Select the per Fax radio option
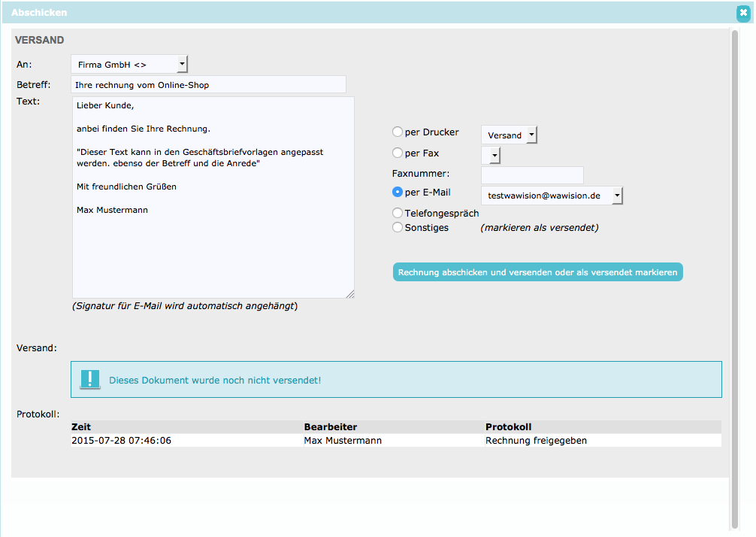Image resolution: width=756 pixels, height=537 pixels. tap(398, 153)
